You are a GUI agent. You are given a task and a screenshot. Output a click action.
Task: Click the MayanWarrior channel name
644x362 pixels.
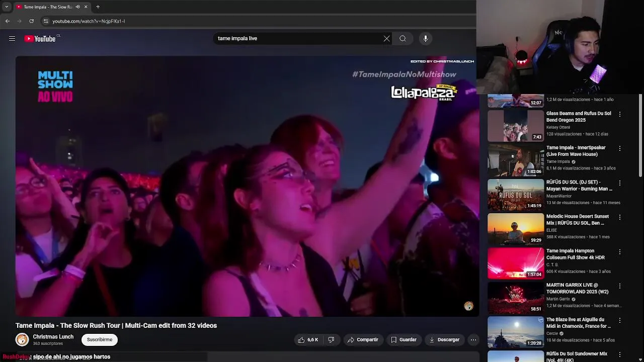click(559, 196)
